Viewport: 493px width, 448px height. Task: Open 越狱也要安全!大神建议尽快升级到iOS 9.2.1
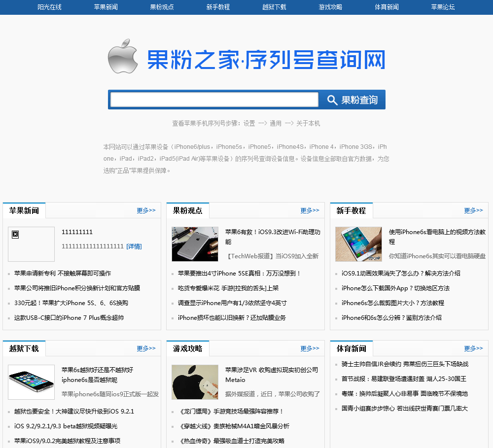point(74,411)
